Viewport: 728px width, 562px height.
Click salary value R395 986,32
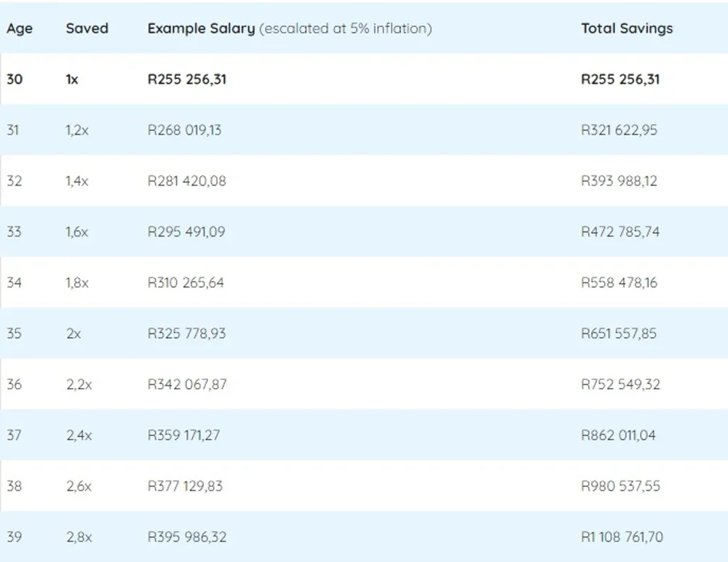click(x=187, y=537)
